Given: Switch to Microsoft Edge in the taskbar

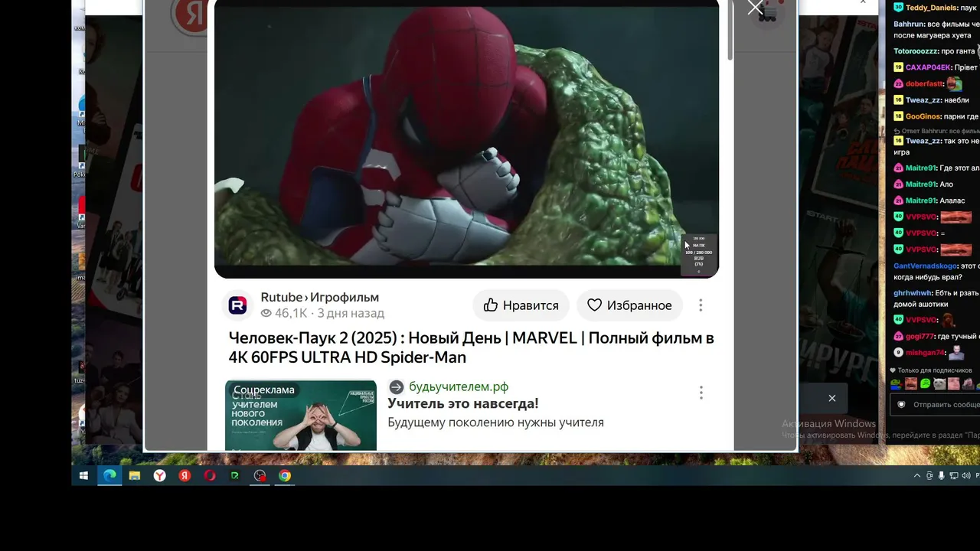Looking at the screenshot, I should pyautogui.click(x=109, y=475).
